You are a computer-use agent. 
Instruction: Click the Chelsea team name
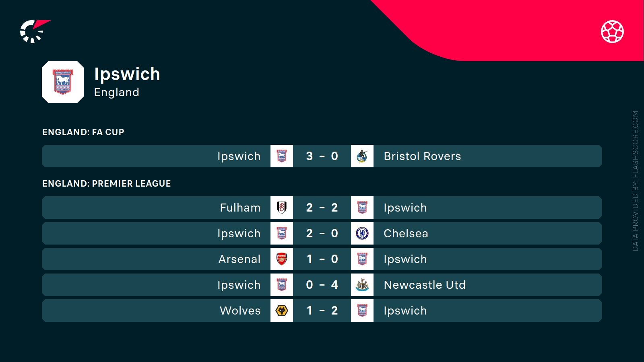406,233
